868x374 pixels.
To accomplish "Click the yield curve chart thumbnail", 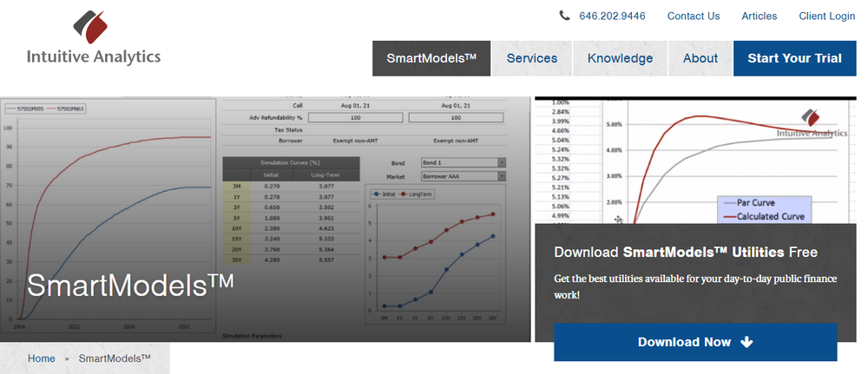I will (695, 161).
